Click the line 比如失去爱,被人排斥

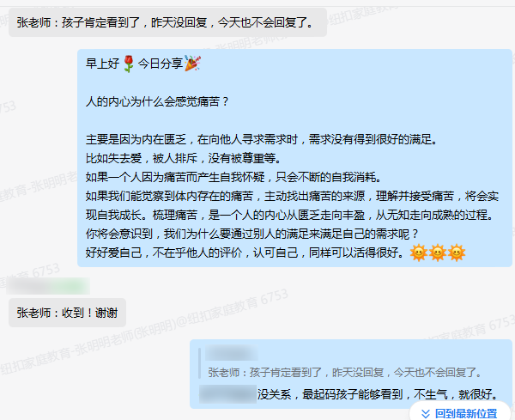click(x=184, y=158)
